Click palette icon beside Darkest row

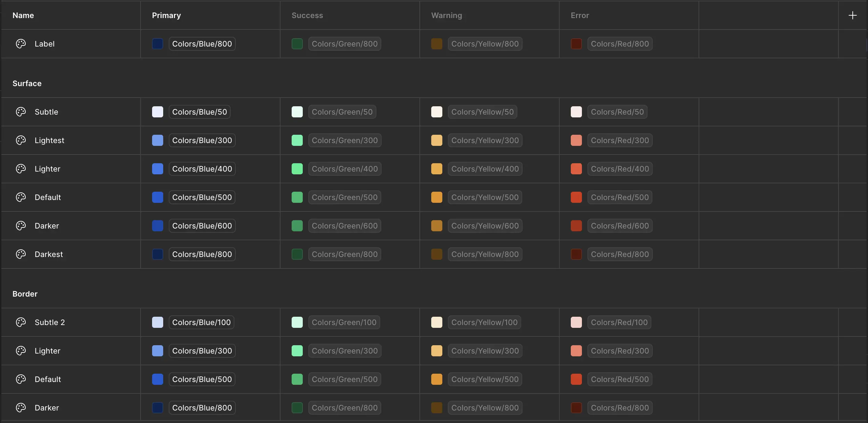pos(21,254)
